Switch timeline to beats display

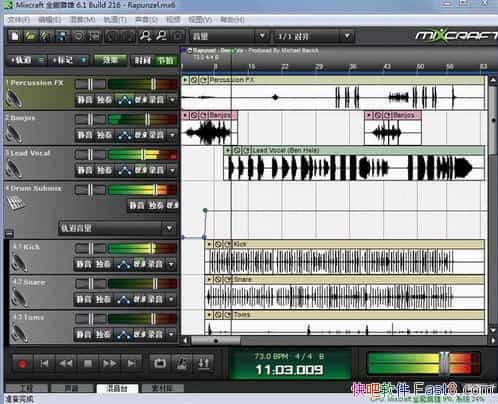pos(165,60)
